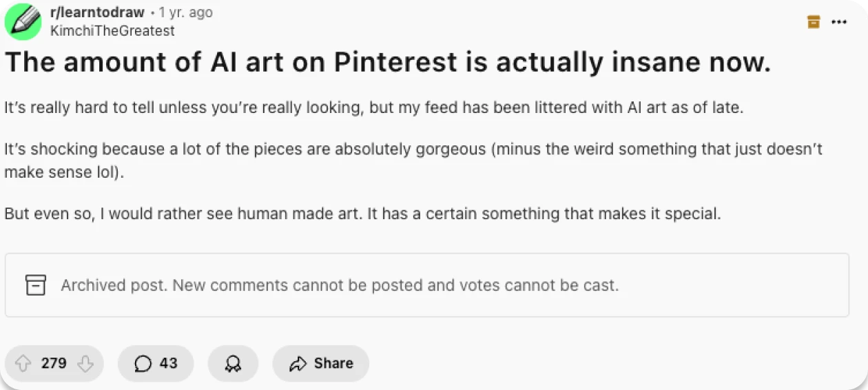Click the 43 comments count
868x390 pixels.
[168, 363]
